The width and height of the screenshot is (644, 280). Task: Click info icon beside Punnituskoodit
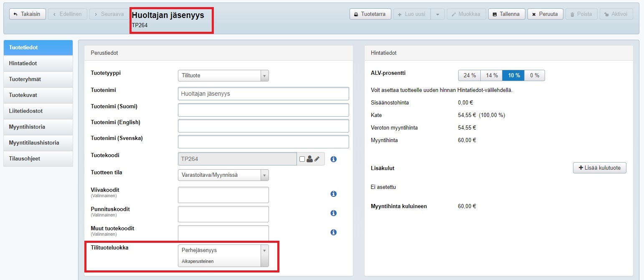[333, 213]
